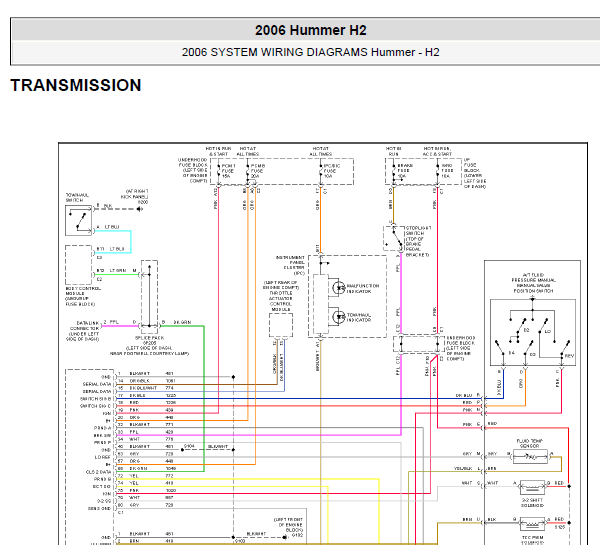Click the TRANSMISSION section heading
The width and height of the screenshot is (600, 545).
tap(76, 85)
